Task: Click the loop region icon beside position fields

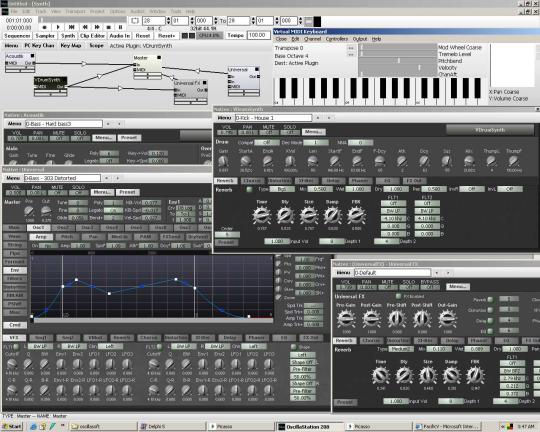Action: (135, 21)
